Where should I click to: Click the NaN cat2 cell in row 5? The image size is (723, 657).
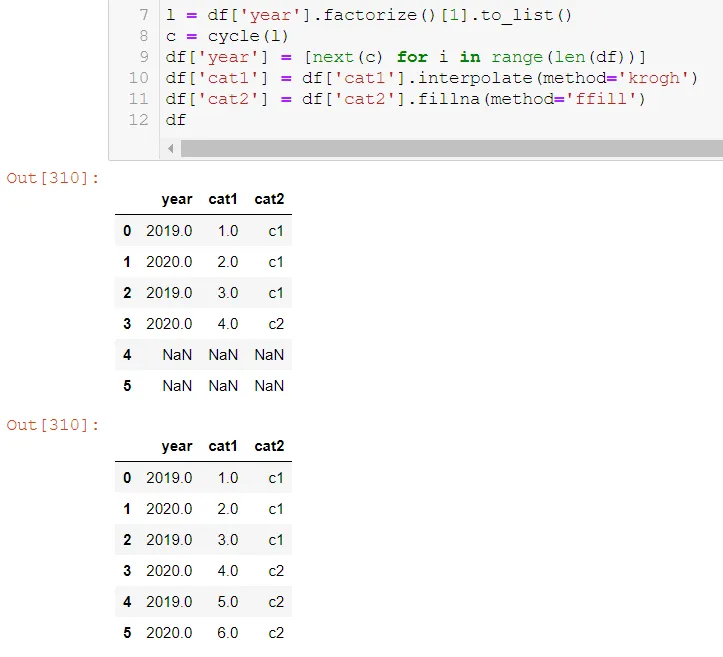[269, 385]
